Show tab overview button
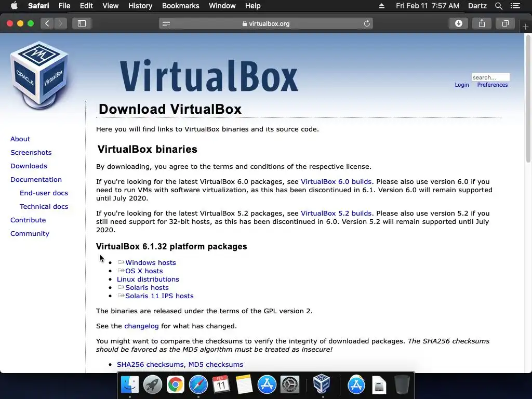This screenshot has width=532, height=399. click(x=505, y=23)
